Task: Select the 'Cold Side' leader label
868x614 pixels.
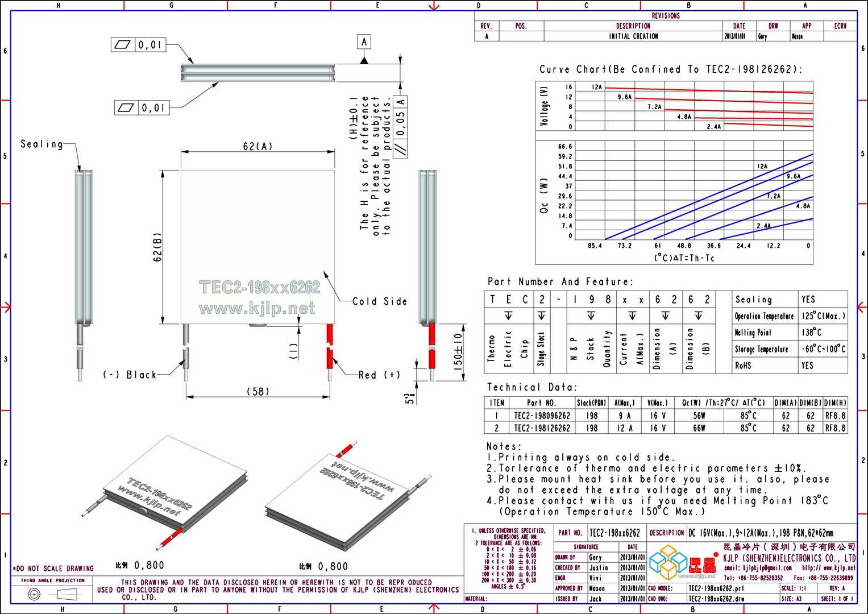Action: [380, 301]
